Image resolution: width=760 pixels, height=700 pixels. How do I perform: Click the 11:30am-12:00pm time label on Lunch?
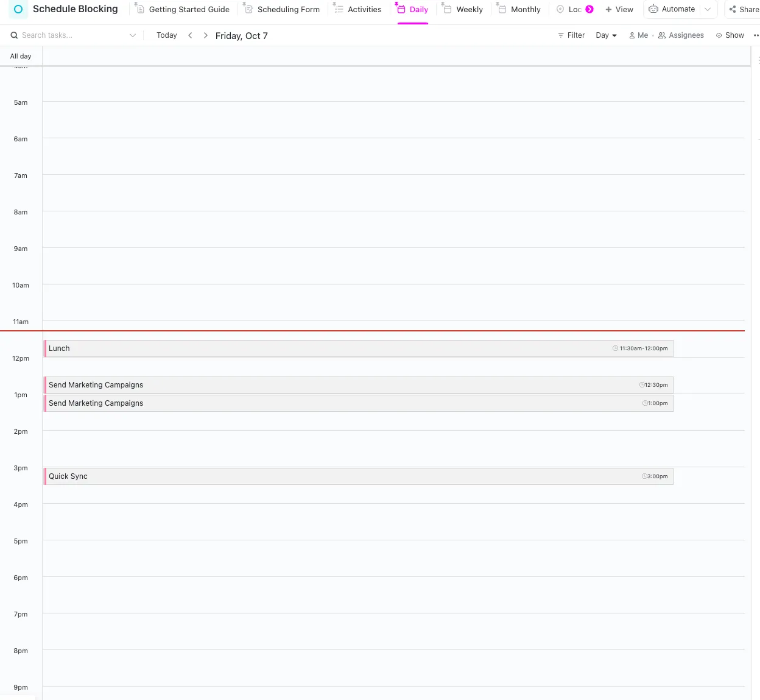click(x=644, y=348)
